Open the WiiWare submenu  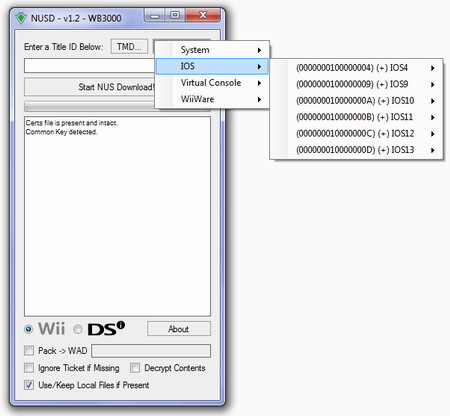click(x=212, y=99)
